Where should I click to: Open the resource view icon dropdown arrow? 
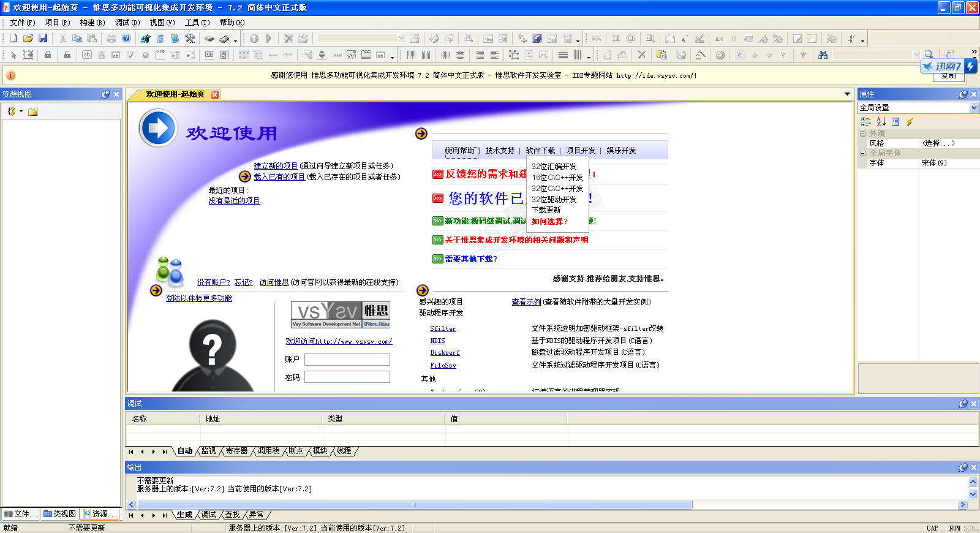(x=21, y=112)
